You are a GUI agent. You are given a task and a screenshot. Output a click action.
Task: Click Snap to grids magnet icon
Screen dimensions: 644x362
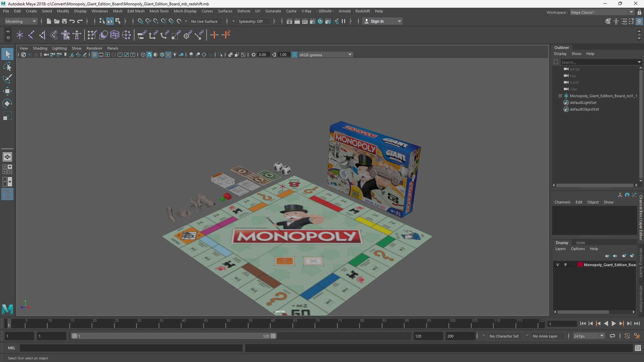click(140, 21)
